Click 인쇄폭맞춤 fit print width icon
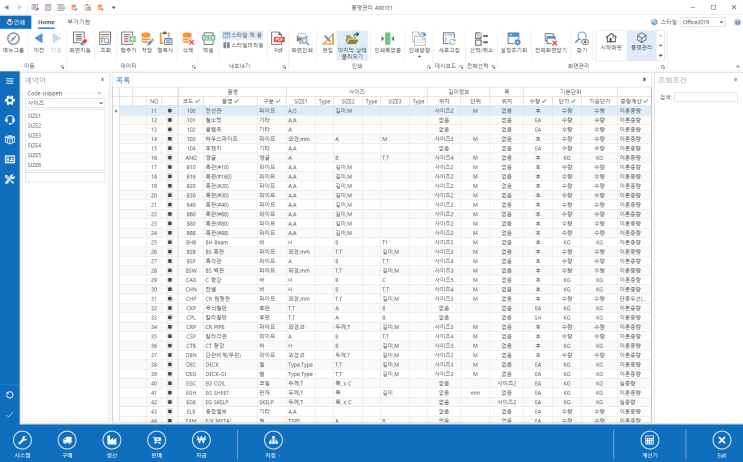This screenshot has height=462, width=743. pos(388,39)
